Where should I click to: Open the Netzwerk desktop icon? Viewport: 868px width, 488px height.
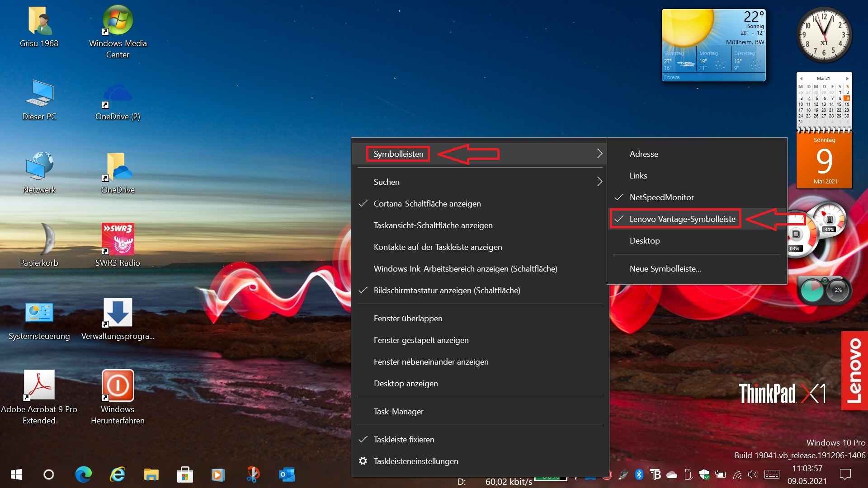click(x=39, y=174)
